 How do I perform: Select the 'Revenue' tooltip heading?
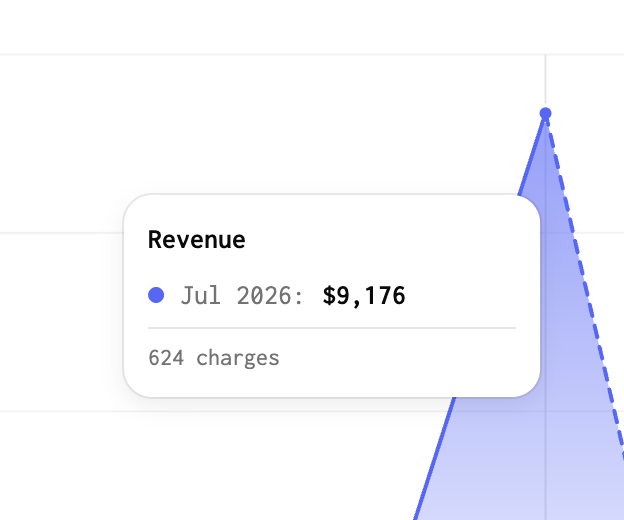(197, 240)
